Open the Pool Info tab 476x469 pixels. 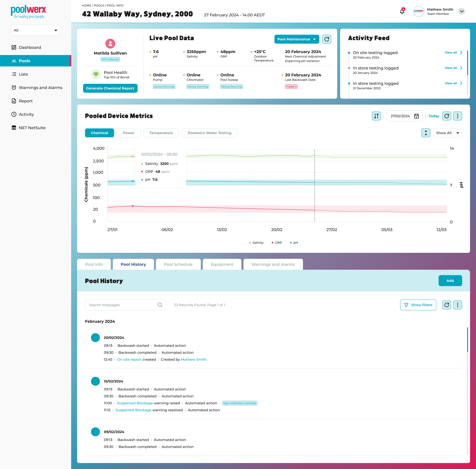94,264
